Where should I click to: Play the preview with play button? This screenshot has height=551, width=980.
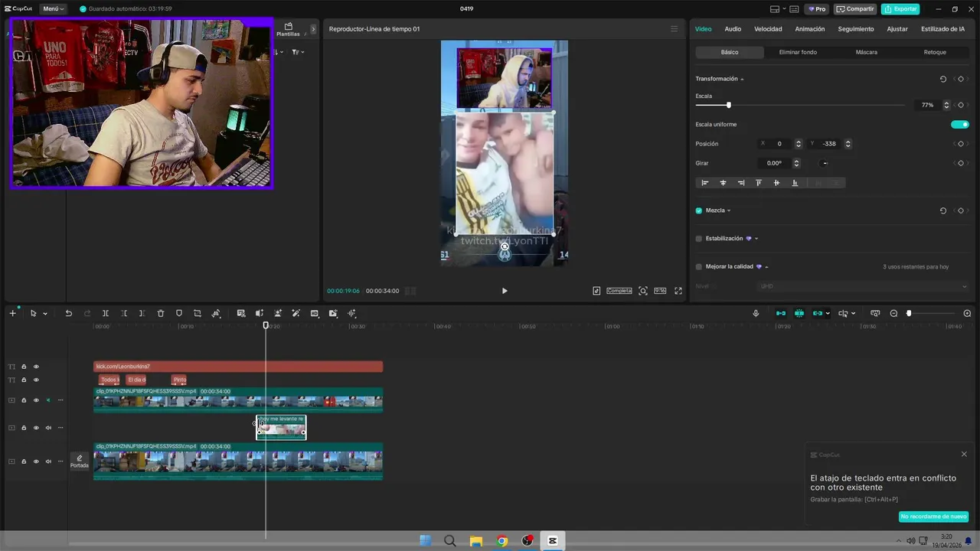505,291
